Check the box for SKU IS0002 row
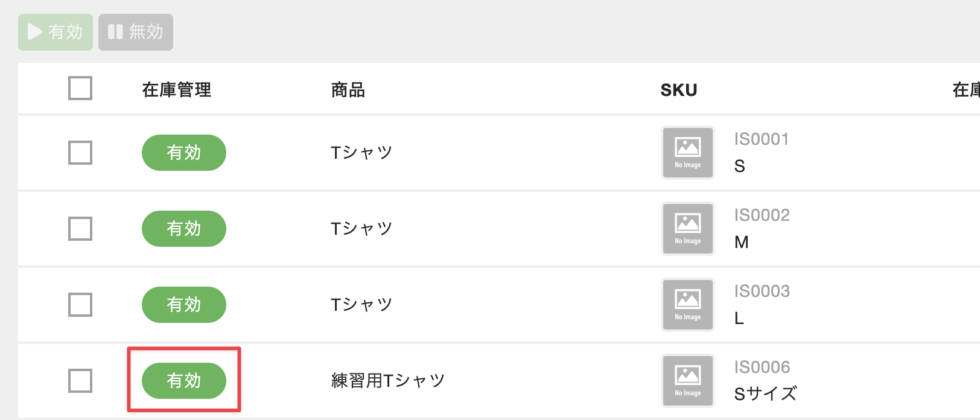 point(80,229)
